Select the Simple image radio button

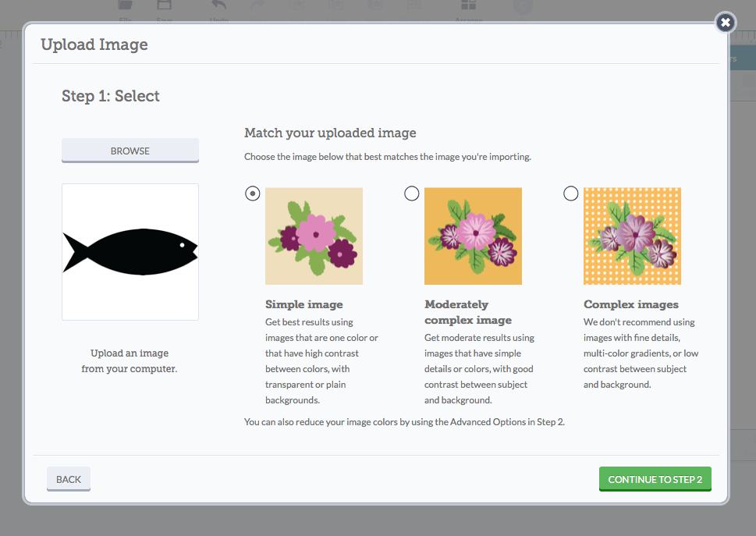coord(252,193)
